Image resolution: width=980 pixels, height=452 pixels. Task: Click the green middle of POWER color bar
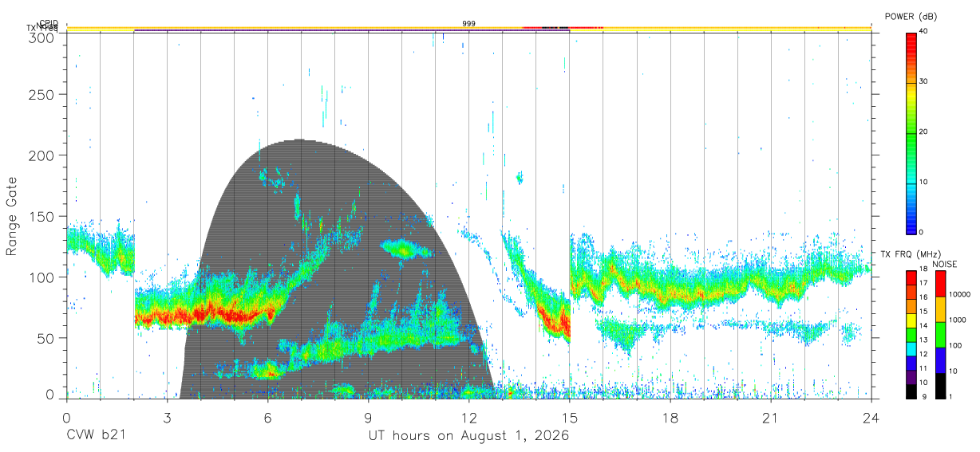click(x=911, y=136)
